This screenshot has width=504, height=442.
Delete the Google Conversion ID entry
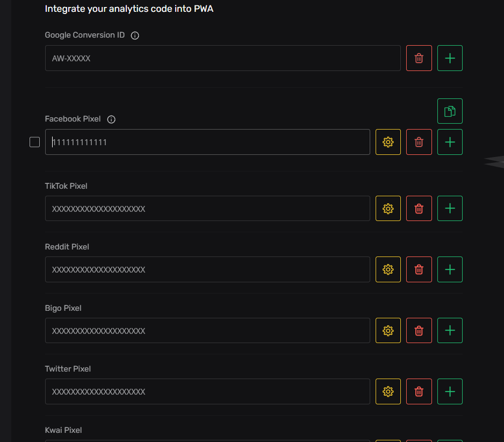click(x=419, y=58)
